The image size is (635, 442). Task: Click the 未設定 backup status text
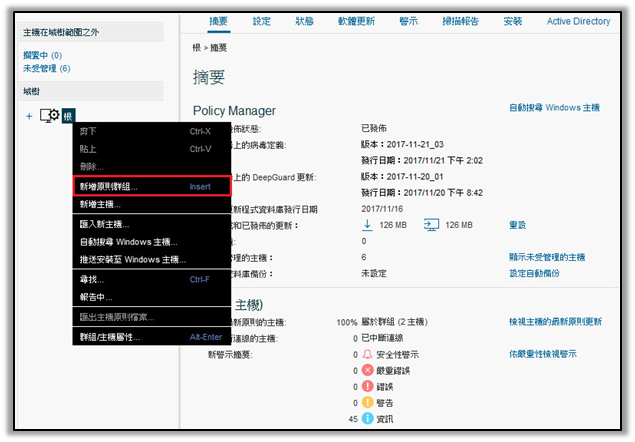(x=374, y=273)
